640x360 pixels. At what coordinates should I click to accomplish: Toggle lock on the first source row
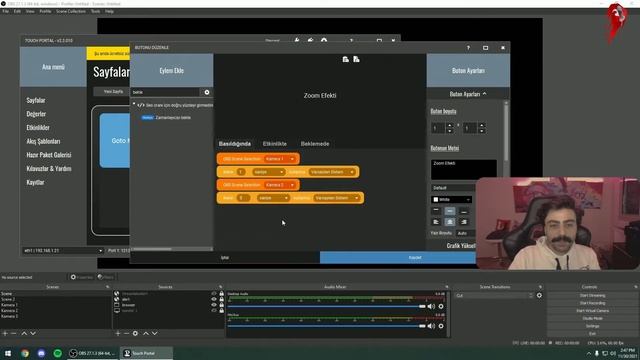[222, 293]
